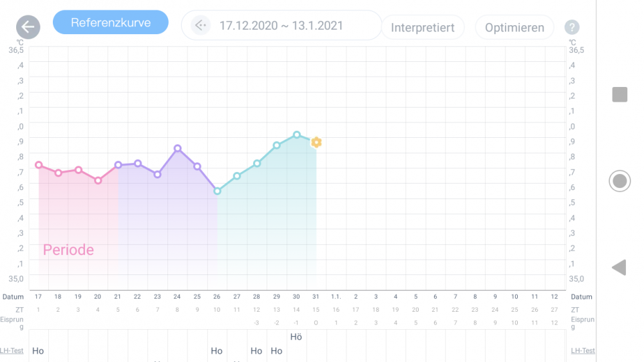Viewport: 644px width, 362px height.
Task: Open date range 17.12.2020 ~ 13.1.2021 picker
Action: point(281,26)
